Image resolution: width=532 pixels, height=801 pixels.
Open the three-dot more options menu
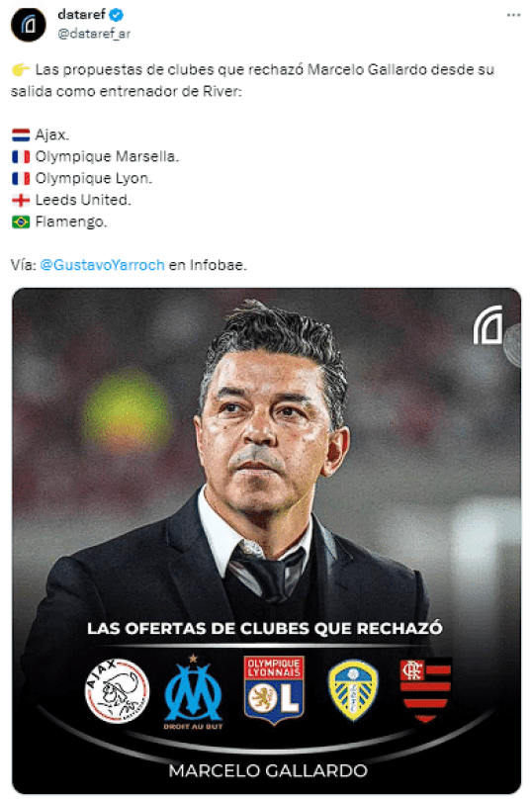pyautogui.click(x=513, y=15)
